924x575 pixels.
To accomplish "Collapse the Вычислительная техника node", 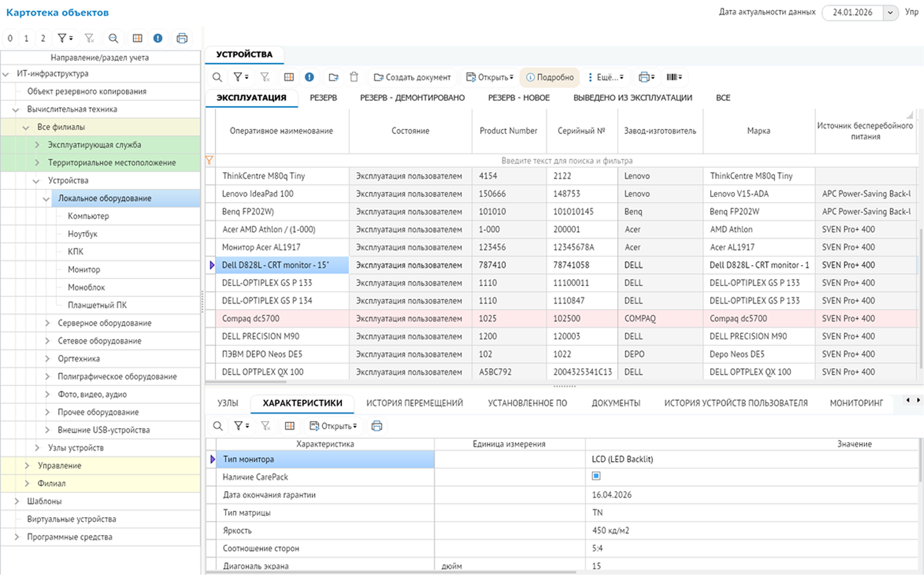I will click(x=15, y=110).
